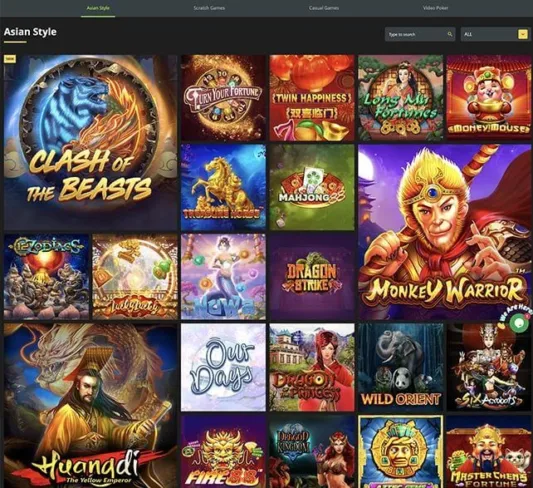Screen dimensions: 533x488
Task: Select the Our Days game thumbnail
Action: pos(223,367)
